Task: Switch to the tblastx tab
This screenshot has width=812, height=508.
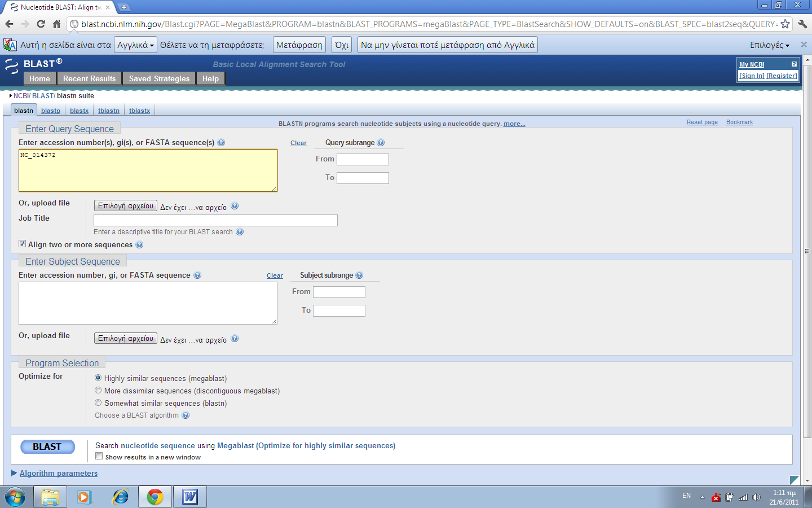Action: coord(139,111)
